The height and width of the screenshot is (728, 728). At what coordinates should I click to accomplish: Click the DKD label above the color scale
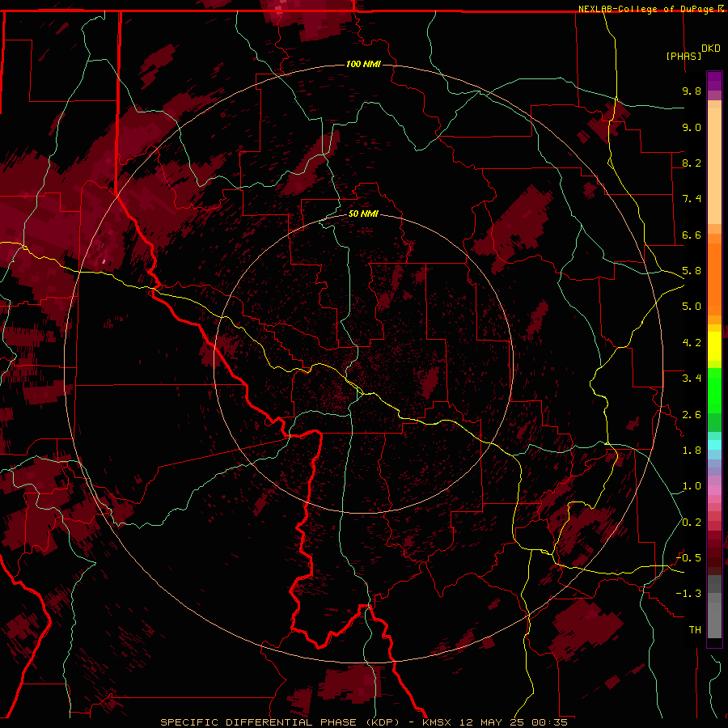pyautogui.click(x=711, y=49)
